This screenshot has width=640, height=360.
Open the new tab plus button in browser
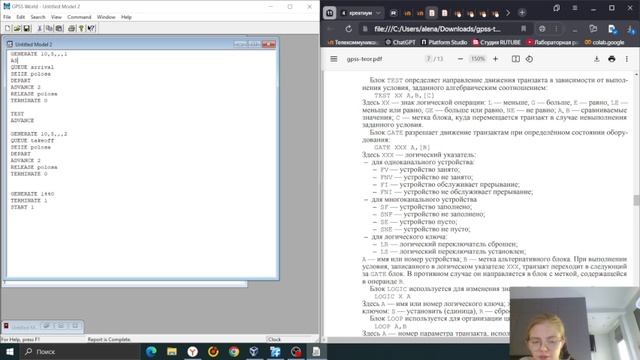click(x=522, y=13)
